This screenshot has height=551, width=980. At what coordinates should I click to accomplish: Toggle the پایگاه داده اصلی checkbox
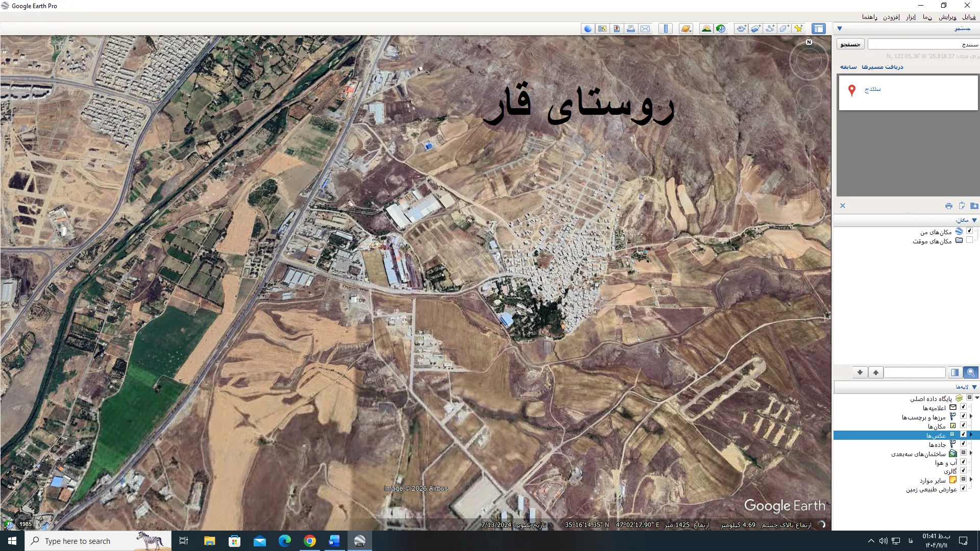click(x=969, y=398)
